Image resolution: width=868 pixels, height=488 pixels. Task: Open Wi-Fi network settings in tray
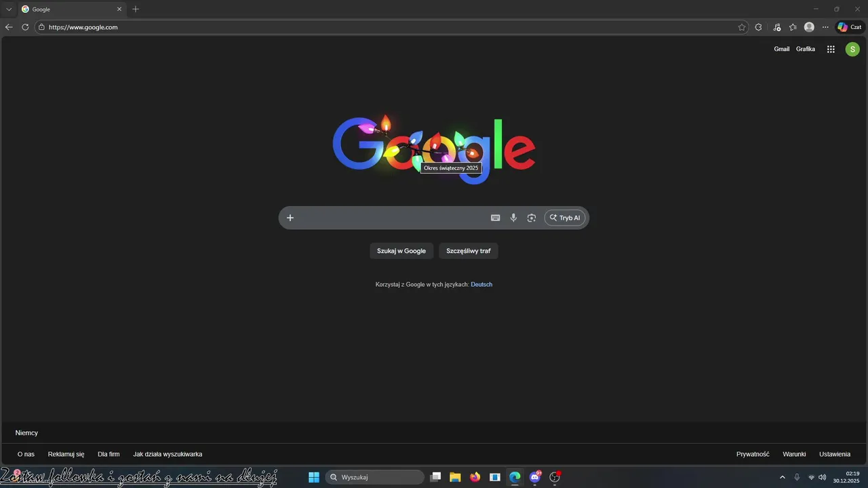tap(811, 477)
